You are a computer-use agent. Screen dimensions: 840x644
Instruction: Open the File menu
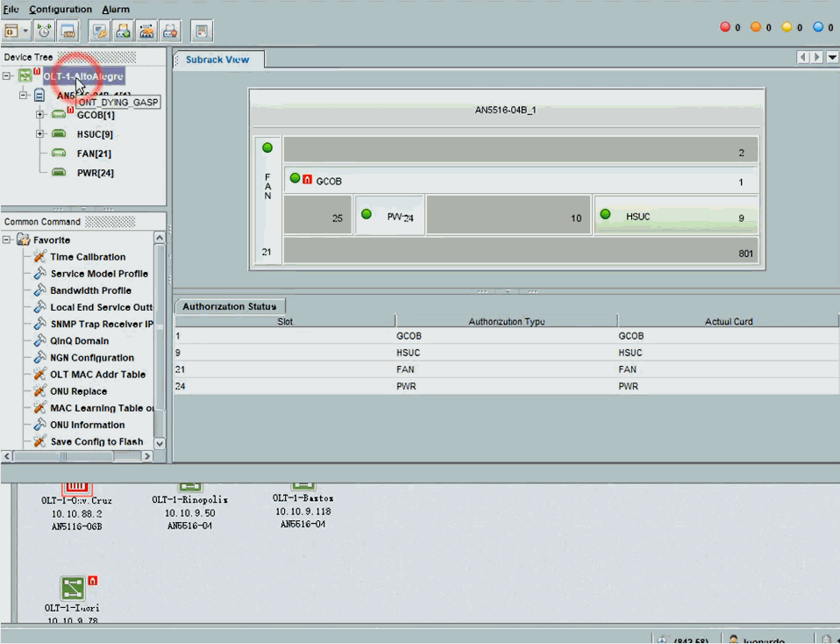(x=11, y=9)
